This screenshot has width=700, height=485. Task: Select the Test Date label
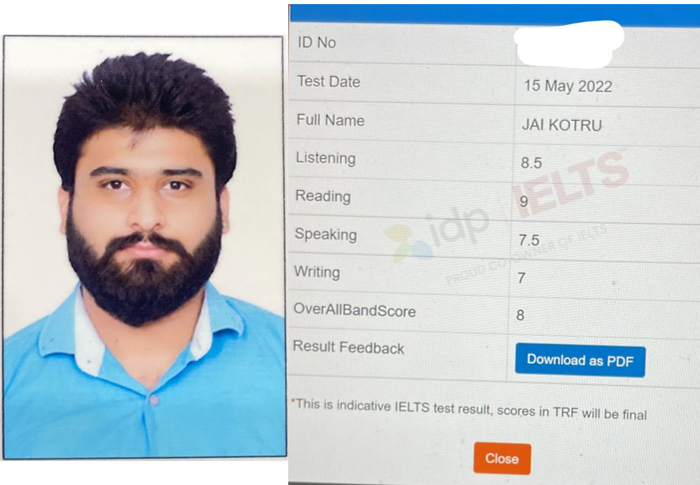point(329,82)
